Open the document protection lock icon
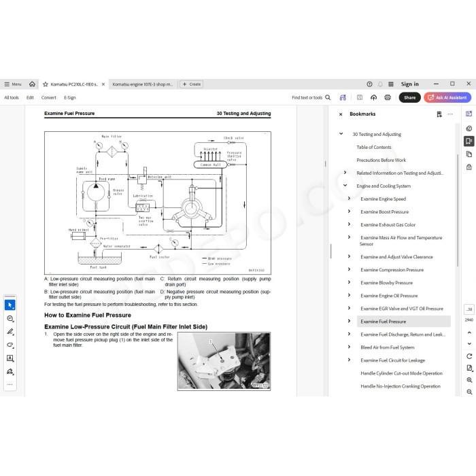 (x=469, y=167)
